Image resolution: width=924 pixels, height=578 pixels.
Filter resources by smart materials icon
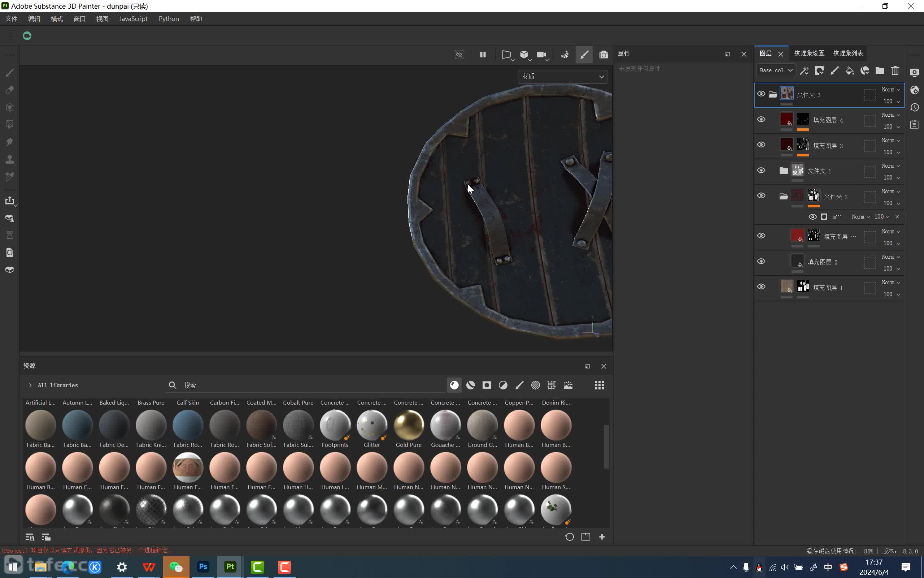click(x=470, y=385)
